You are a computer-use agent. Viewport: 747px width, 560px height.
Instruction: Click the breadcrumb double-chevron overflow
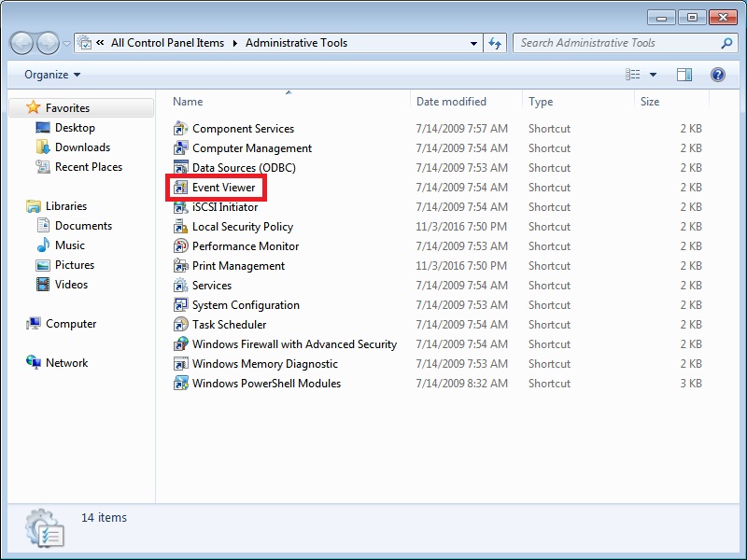click(100, 43)
